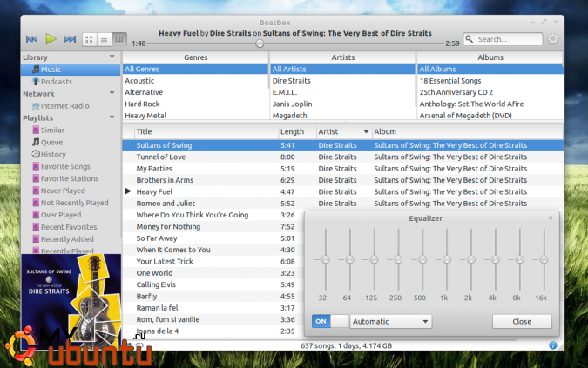Click Albums column browser header
The height and width of the screenshot is (368, 588).
tap(490, 57)
